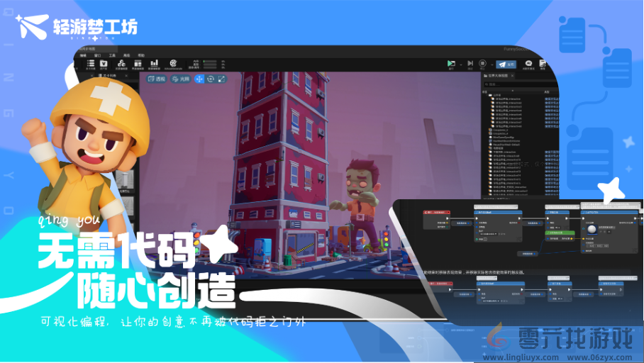Select the rotate gizmo tool in viewport

pyautogui.click(x=211, y=79)
